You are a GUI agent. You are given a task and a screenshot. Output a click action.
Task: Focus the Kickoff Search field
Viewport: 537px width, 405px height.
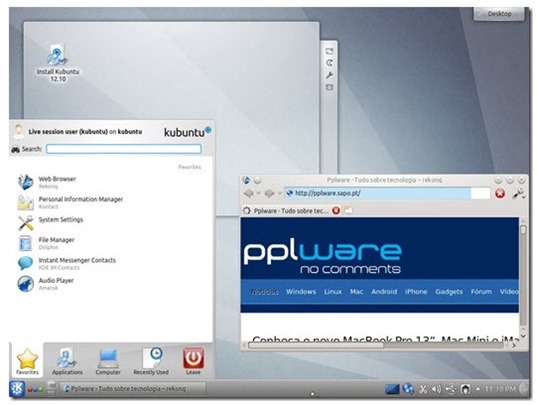(124, 149)
